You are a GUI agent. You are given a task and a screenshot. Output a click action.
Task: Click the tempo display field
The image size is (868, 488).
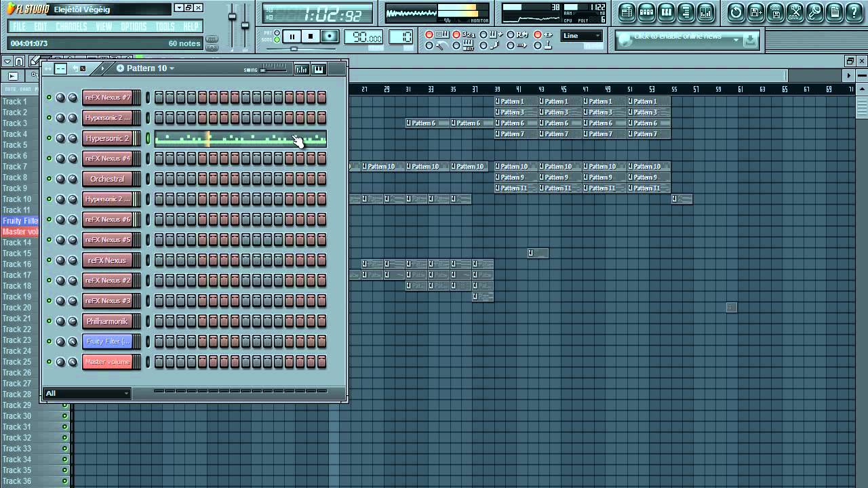point(364,37)
